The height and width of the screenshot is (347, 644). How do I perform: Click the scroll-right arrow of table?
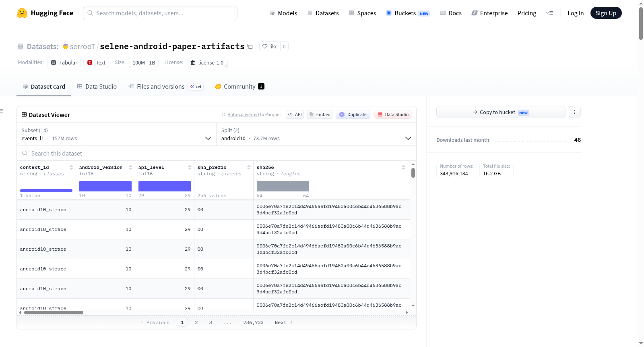407,312
